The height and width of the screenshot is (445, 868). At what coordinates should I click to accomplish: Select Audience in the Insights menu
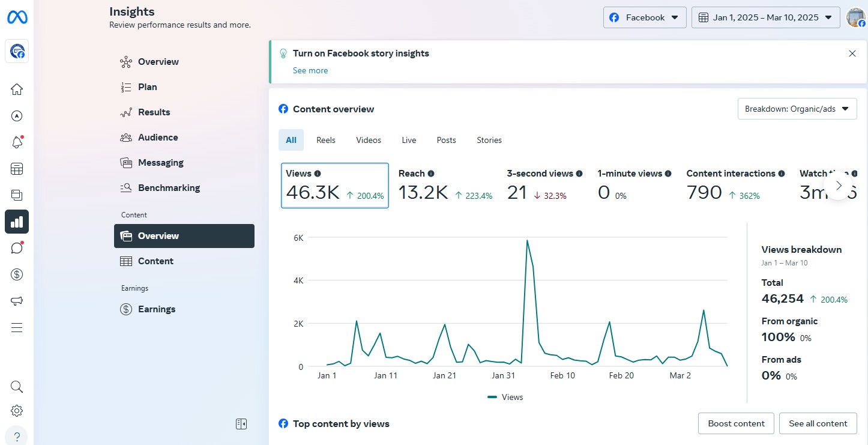point(158,138)
